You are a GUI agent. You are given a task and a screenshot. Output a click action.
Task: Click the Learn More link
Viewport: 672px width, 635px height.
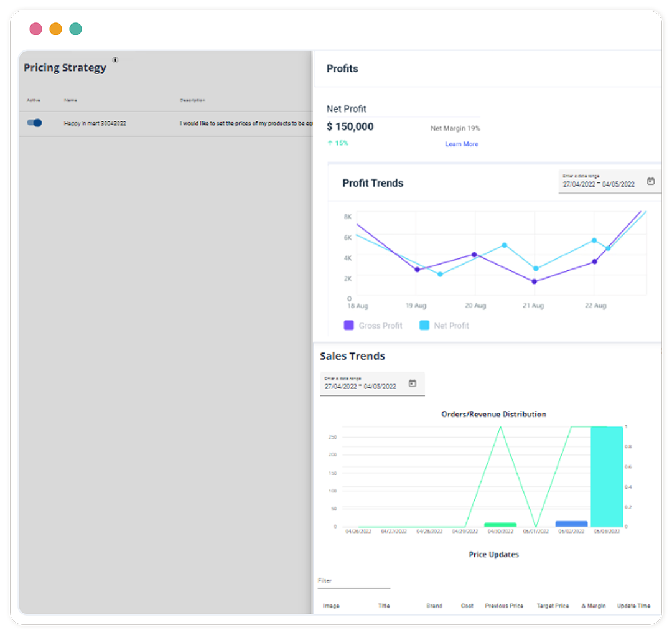pos(462,144)
